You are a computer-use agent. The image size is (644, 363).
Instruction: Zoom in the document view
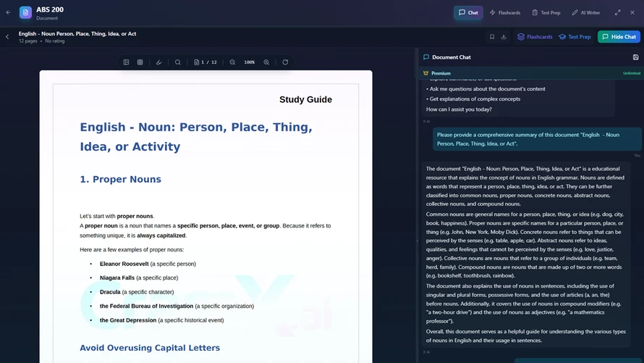(x=266, y=62)
